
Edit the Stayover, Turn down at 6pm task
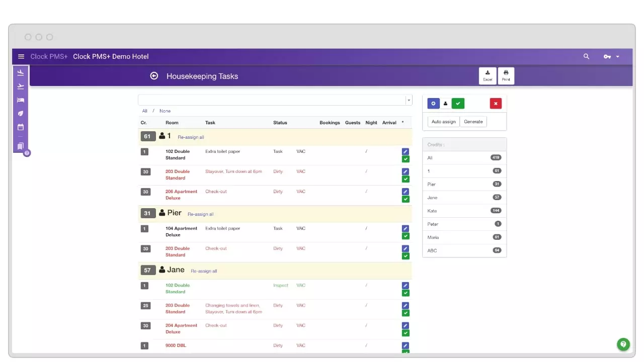pyautogui.click(x=406, y=171)
